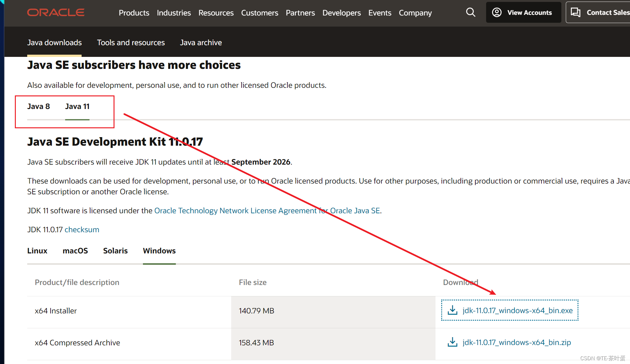Click the September 2026 bold text
This screenshot has height=364, width=630.
click(261, 162)
